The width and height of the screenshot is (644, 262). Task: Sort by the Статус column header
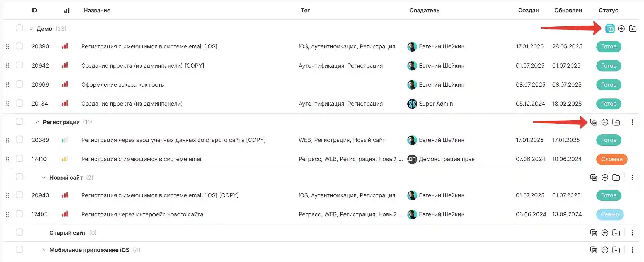(x=608, y=10)
